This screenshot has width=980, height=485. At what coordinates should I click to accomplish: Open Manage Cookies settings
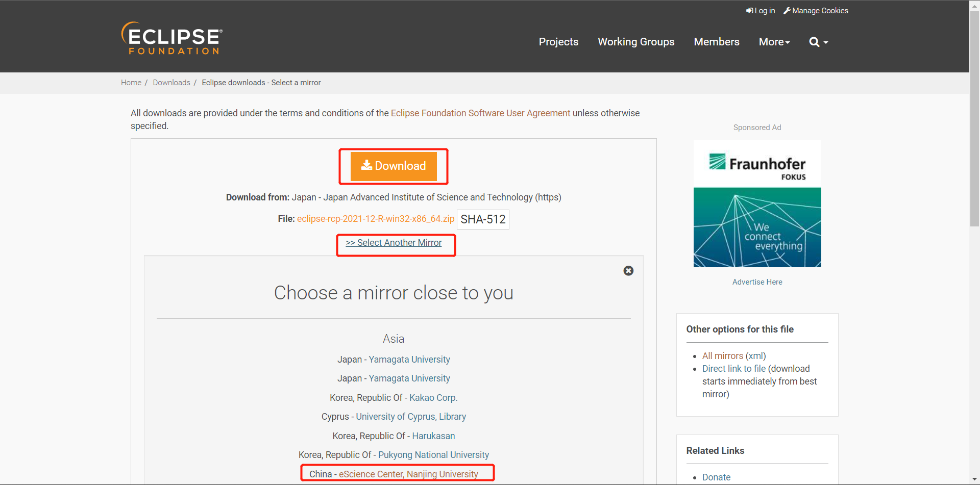(x=816, y=11)
